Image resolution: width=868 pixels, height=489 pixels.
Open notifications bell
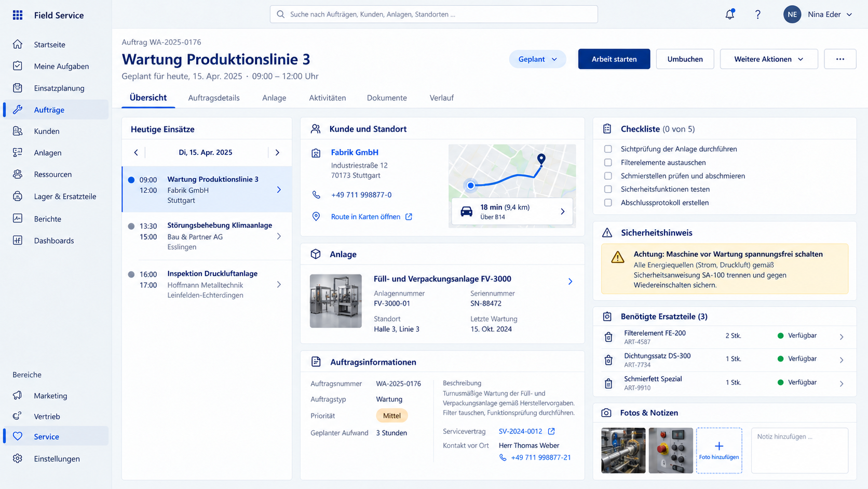coord(730,15)
